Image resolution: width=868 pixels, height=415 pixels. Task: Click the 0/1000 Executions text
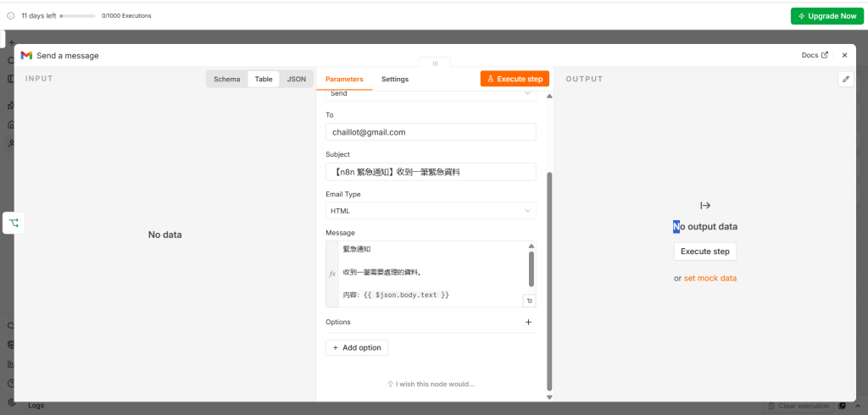point(126,16)
